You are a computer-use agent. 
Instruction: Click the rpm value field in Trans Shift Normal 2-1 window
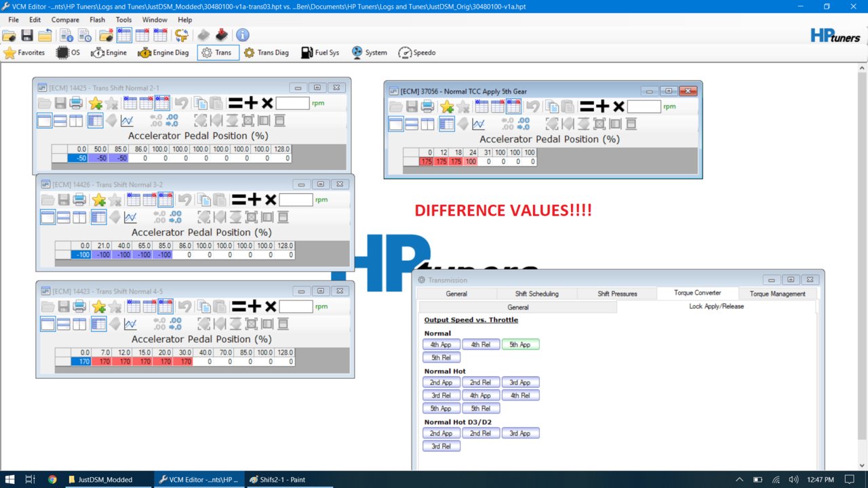point(292,103)
